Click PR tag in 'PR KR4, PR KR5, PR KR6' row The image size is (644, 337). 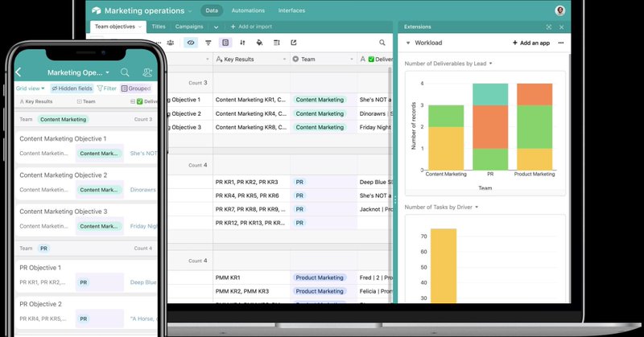pyautogui.click(x=299, y=195)
